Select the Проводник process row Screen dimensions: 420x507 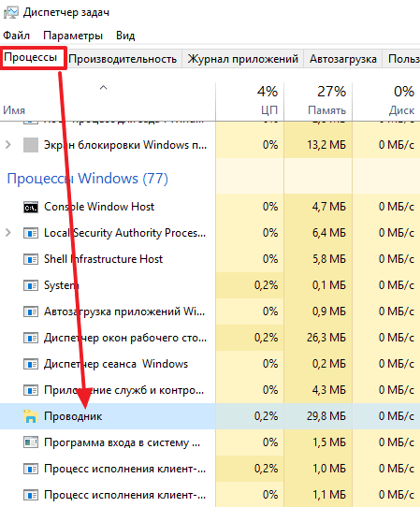[x=210, y=416]
